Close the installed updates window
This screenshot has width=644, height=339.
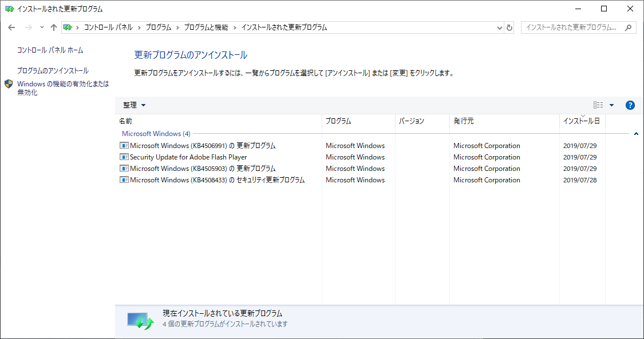pos(630,9)
